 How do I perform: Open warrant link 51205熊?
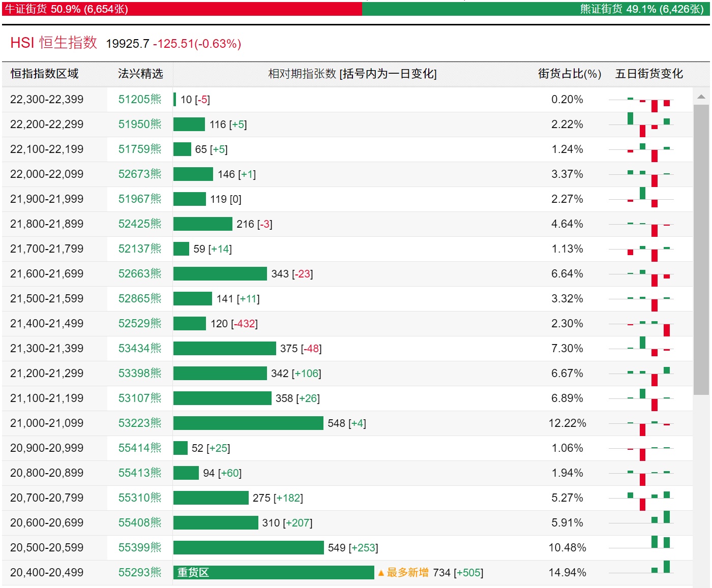pos(140,99)
